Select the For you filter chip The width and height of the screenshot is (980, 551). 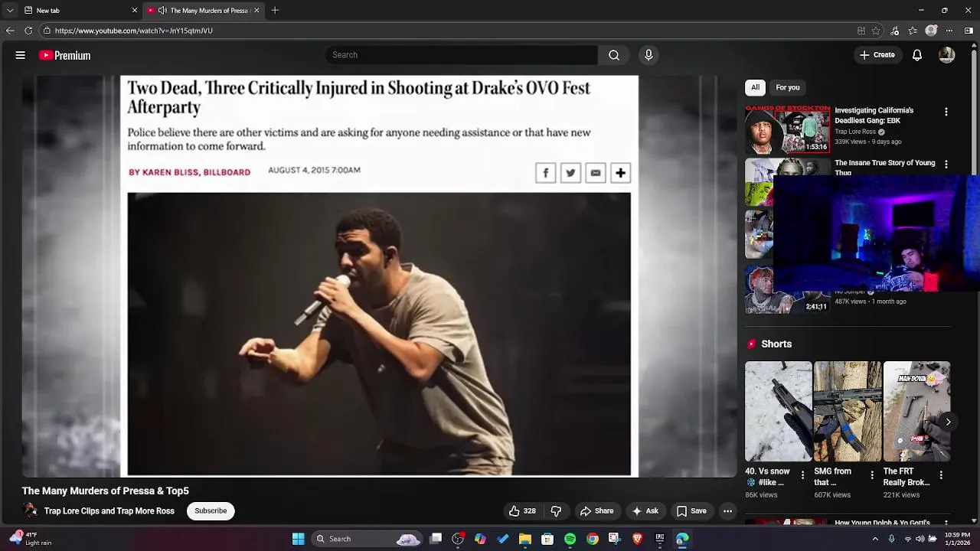click(788, 87)
